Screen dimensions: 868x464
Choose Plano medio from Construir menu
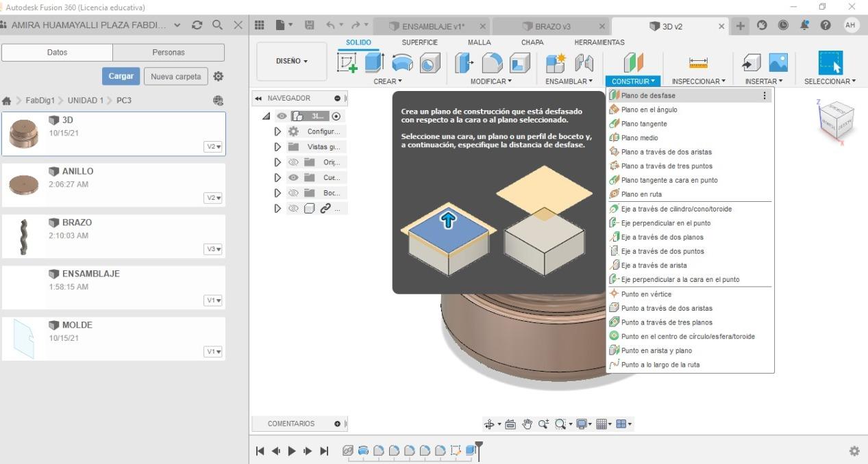point(639,138)
